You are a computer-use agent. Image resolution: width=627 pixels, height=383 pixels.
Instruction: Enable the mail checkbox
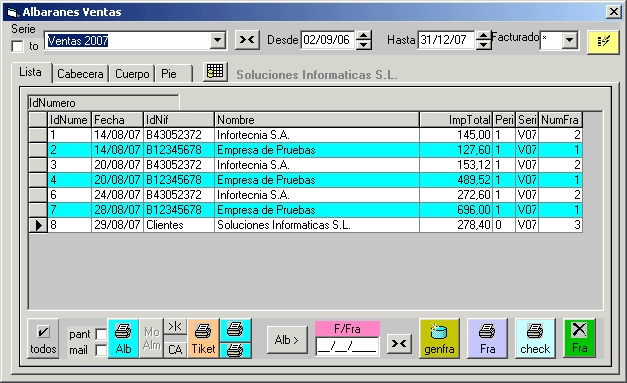pyautogui.click(x=101, y=350)
